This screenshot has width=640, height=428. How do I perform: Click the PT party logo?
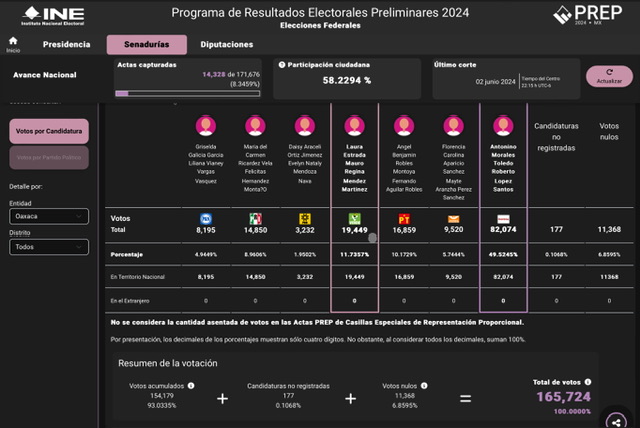coord(405,218)
